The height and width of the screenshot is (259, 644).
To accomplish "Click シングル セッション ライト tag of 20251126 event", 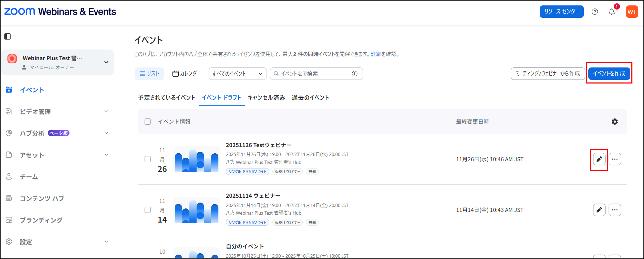I will (247, 172).
